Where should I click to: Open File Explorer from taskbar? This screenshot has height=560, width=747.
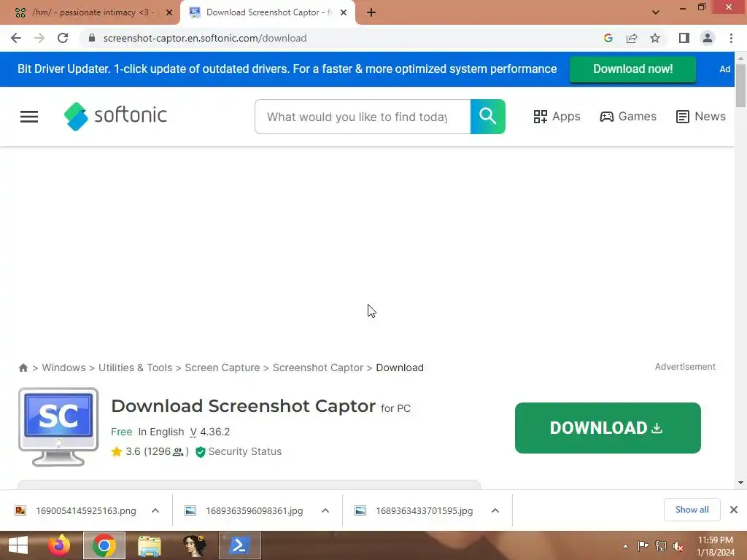(x=150, y=545)
